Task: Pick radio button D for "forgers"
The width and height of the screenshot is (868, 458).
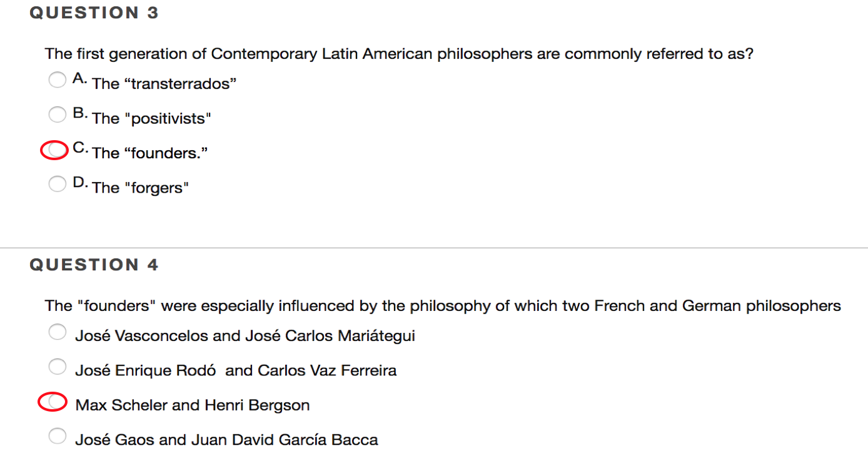Action: pos(57,183)
